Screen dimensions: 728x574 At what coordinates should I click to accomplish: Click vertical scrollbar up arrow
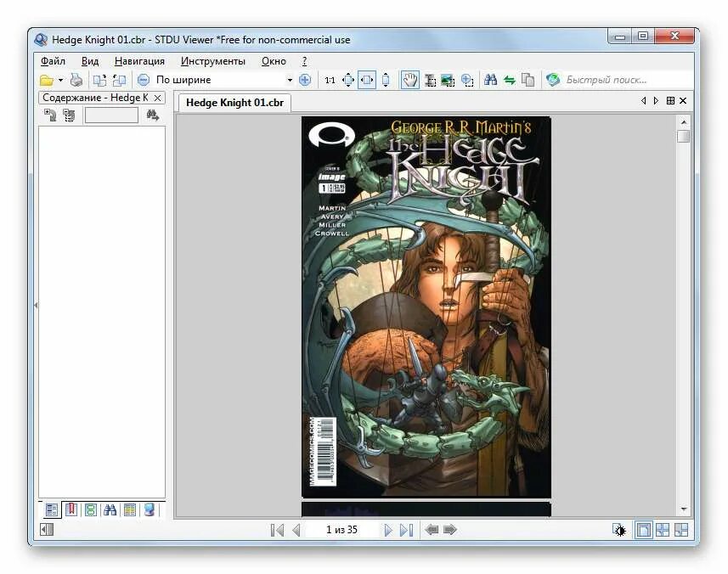click(x=684, y=122)
